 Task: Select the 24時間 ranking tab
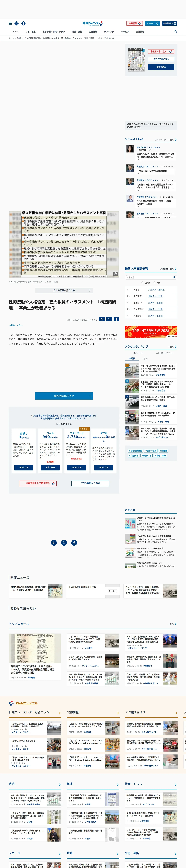[132, 358]
